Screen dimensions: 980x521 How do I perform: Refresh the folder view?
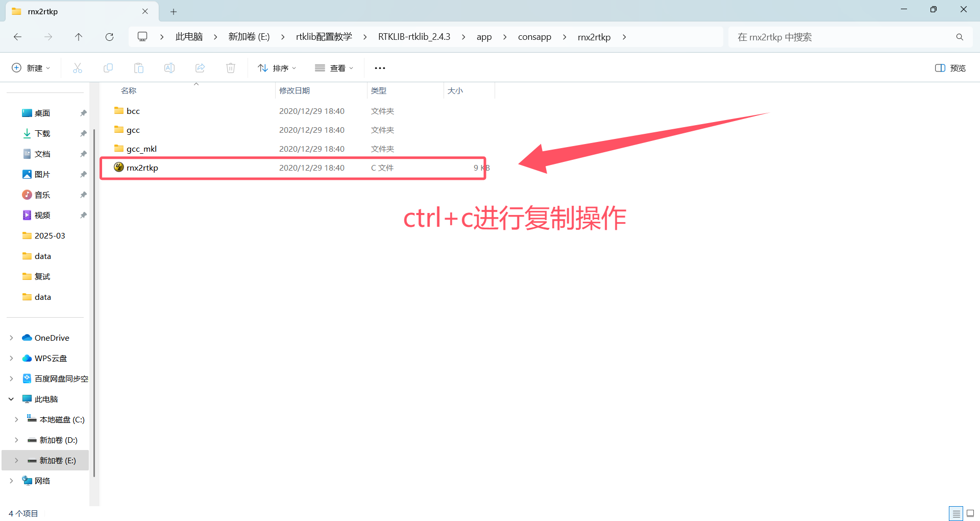pyautogui.click(x=109, y=37)
